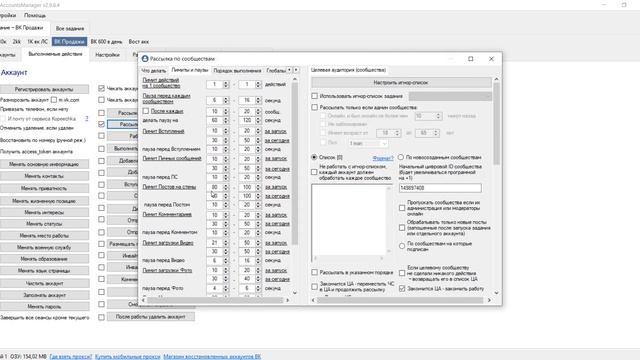Screen dimensions: 640x360
Task: Switch to the Порядок выполнения tab
Action: [237, 71]
